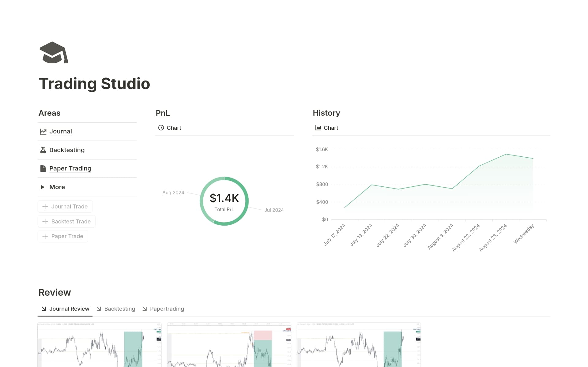This screenshot has height=367, width=588.
Task: Click the plus icon beside Journal Trade
Action: (x=45, y=207)
